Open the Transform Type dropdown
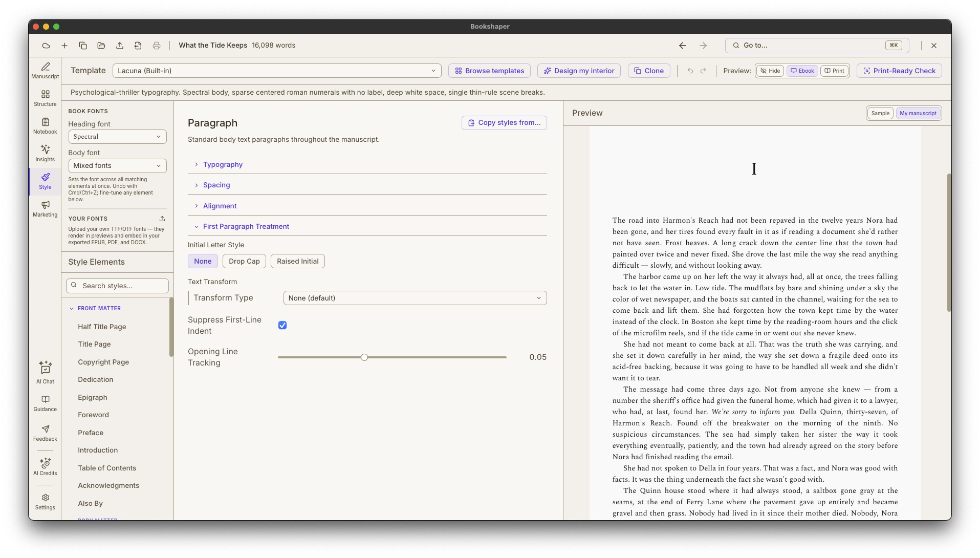Viewport: 980px width, 558px height. click(415, 298)
